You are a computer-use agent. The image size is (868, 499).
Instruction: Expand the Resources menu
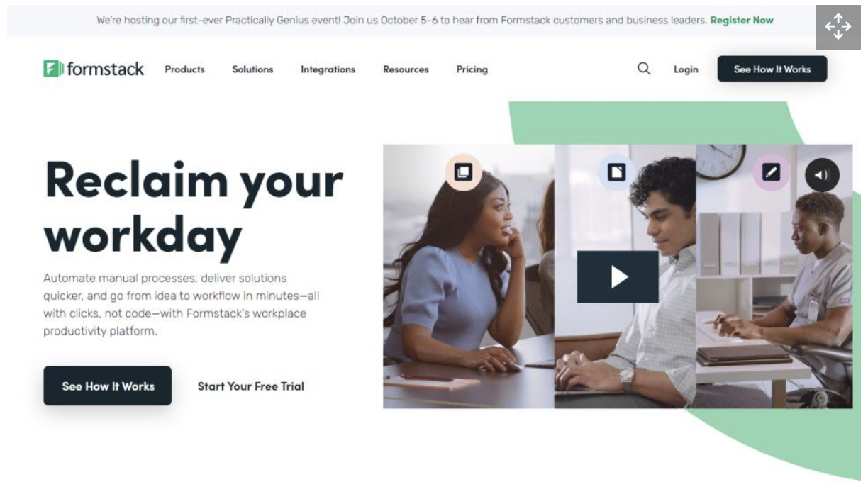406,69
